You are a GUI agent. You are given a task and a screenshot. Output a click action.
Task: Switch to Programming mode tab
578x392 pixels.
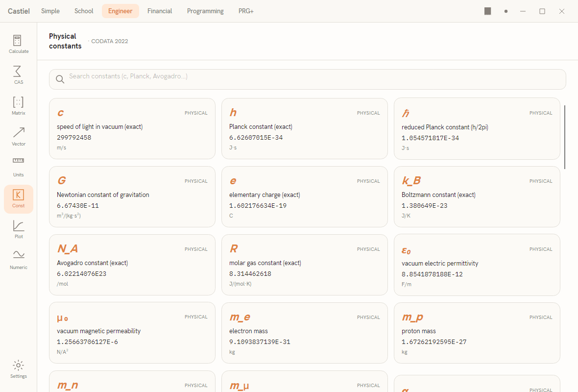click(x=205, y=11)
